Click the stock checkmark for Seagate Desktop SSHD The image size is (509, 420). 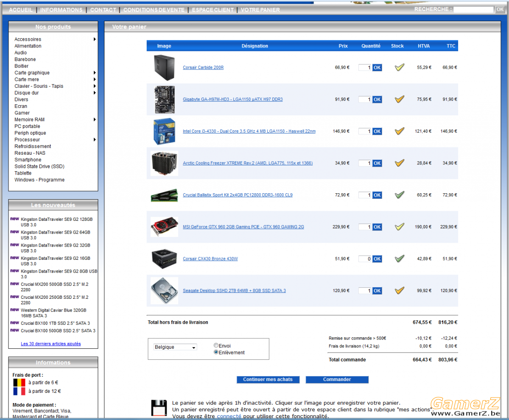(x=399, y=290)
